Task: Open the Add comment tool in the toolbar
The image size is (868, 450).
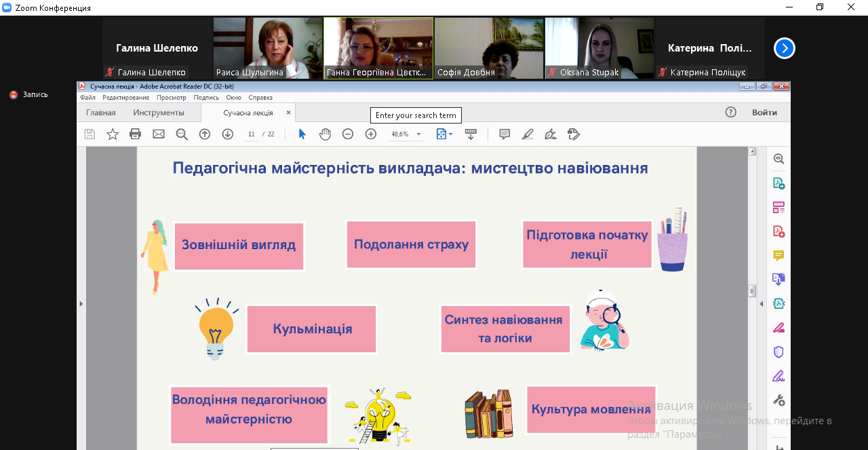Action: (505, 134)
